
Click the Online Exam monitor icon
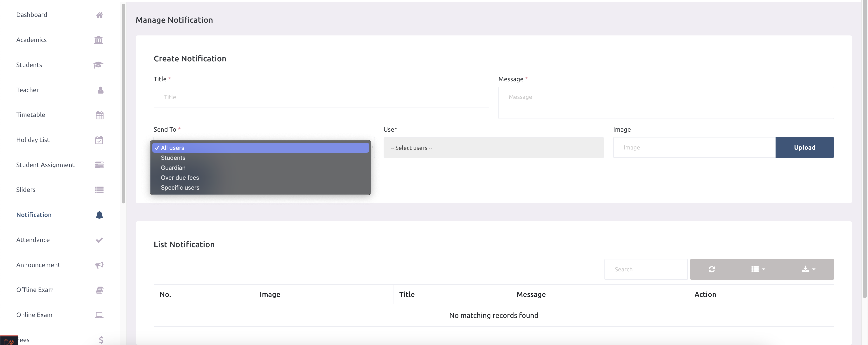click(99, 315)
